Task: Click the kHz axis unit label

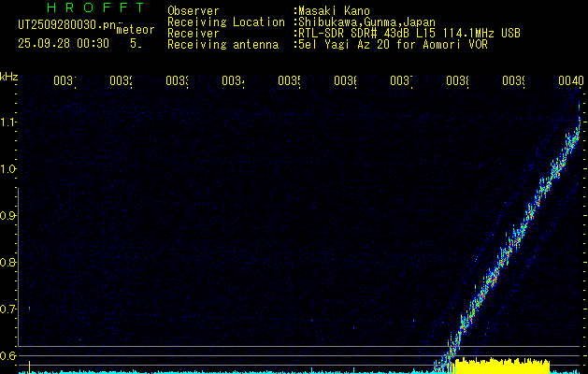Action: pos(9,76)
